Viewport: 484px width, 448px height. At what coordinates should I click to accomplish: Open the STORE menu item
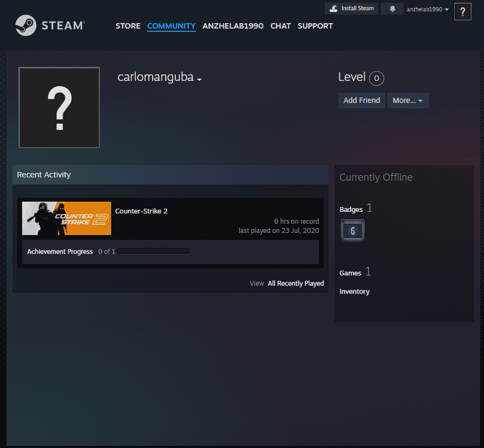pos(128,26)
